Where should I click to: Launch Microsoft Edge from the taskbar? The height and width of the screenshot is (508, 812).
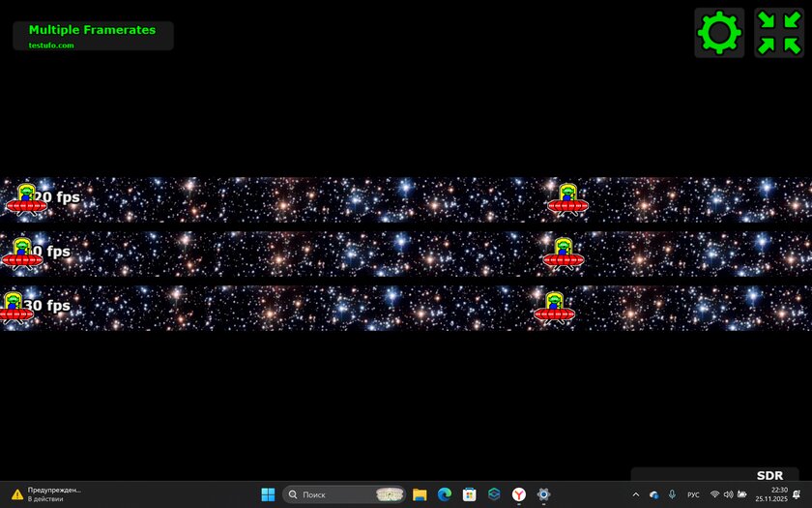pyautogui.click(x=445, y=494)
